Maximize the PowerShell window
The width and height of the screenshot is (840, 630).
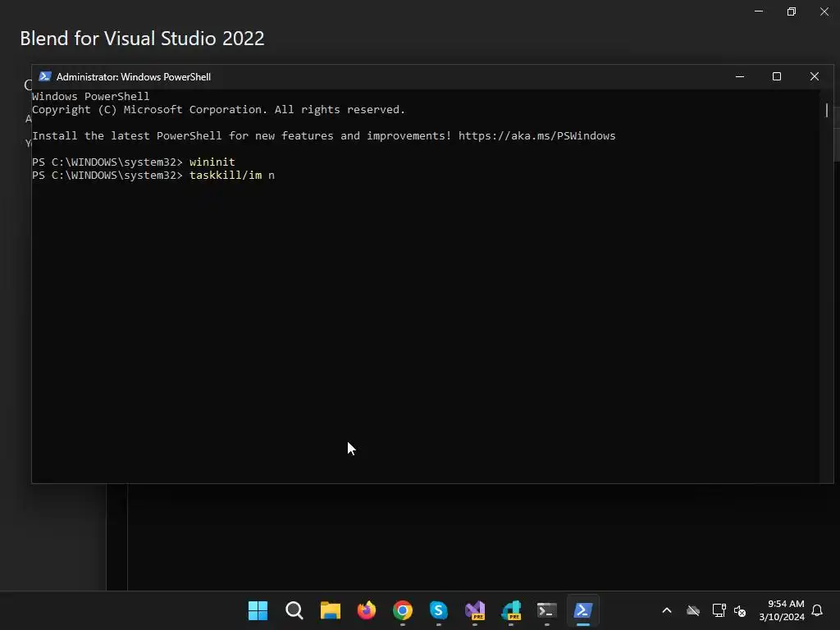(x=777, y=76)
